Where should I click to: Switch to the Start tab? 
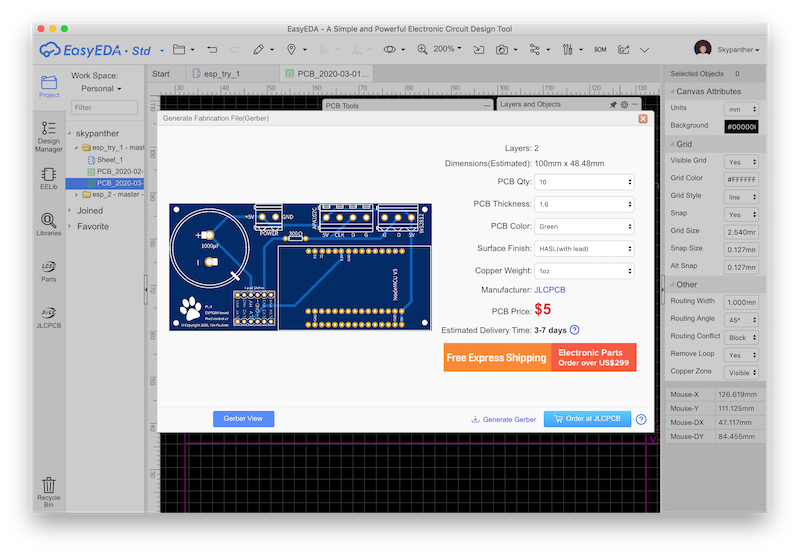(161, 74)
